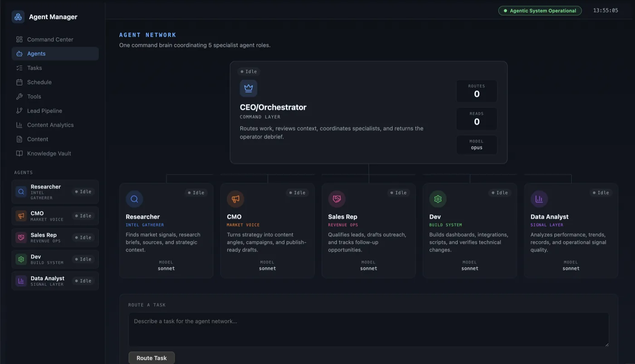
Task: Click the Agents robot icon in sidebar
Action: tap(19, 53)
